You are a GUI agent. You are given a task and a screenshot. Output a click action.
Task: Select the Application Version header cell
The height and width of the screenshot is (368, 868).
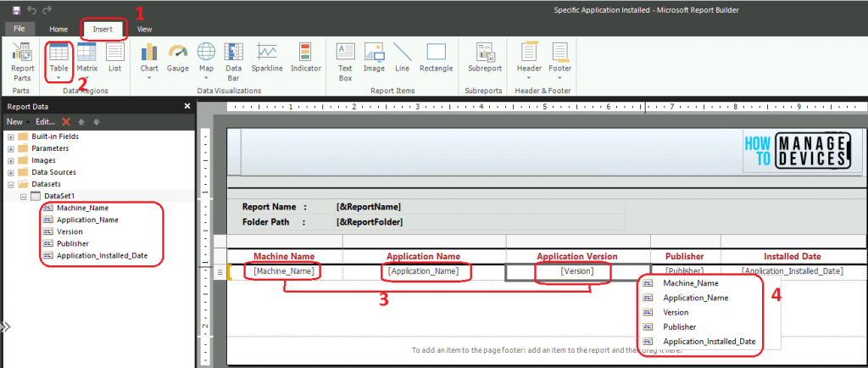[577, 256]
